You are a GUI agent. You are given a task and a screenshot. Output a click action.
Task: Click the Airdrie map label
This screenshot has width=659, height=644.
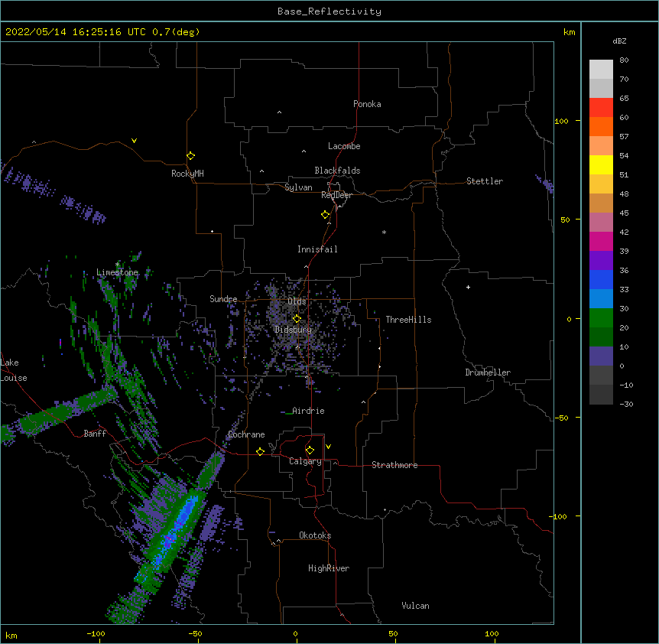tap(308, 411)
